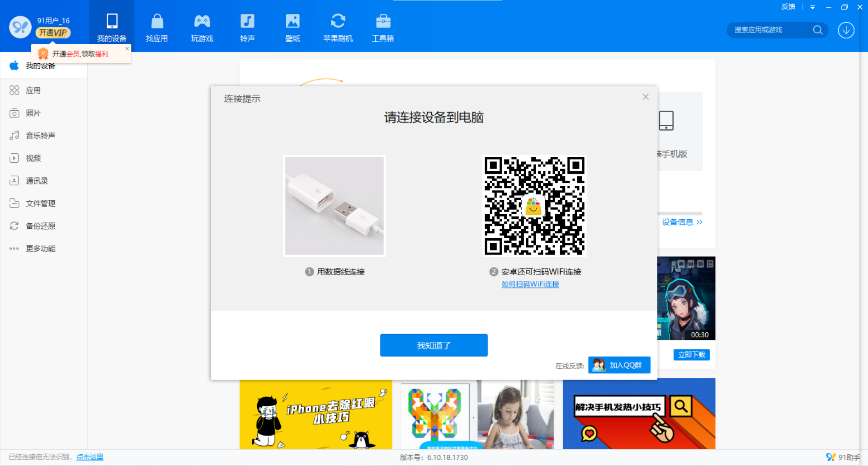Click the USB cable connection image
The height and width of the screenshot is (466, 868).
tap(335, 206)
